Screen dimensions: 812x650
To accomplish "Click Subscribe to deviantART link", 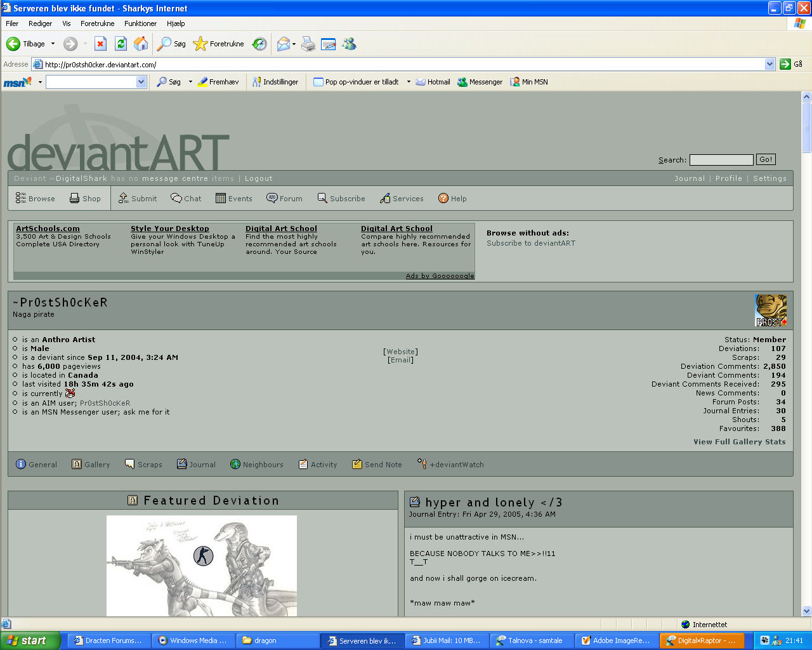I will click(x=531, y=243).
